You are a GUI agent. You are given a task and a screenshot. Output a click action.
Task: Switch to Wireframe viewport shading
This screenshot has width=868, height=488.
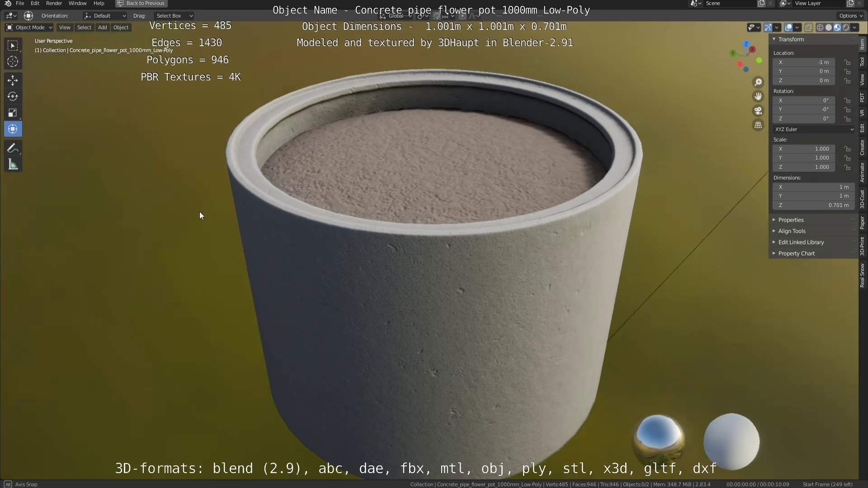coord(820,28)
